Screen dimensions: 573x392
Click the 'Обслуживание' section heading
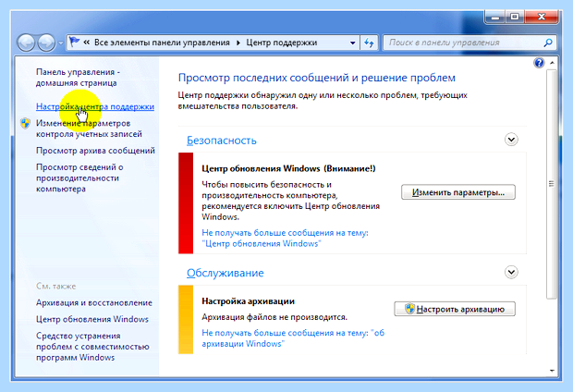[226, 273]
